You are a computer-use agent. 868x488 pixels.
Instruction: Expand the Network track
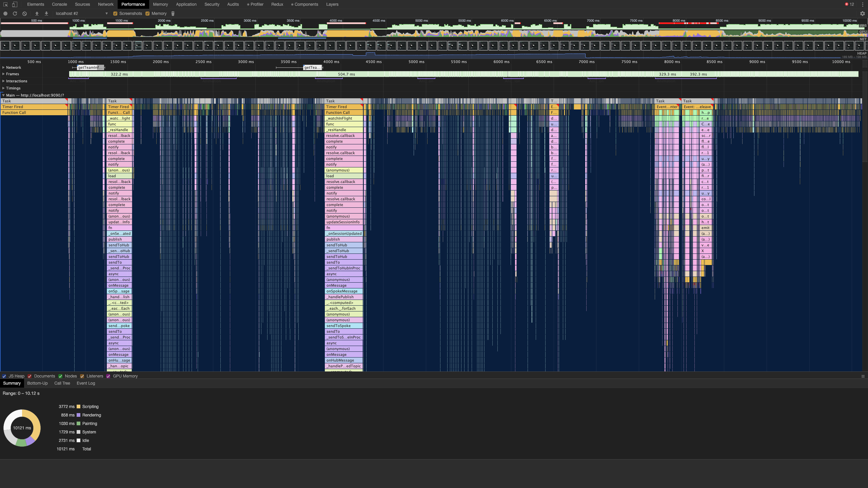tap(3, 67)
